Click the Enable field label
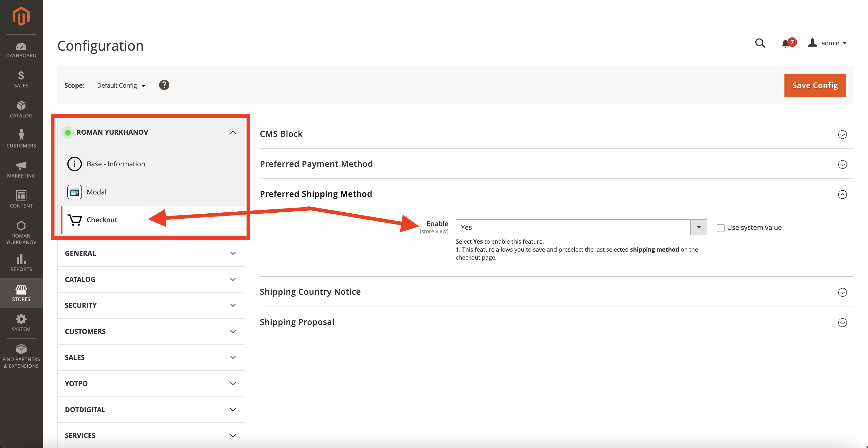 pos(437,224)
